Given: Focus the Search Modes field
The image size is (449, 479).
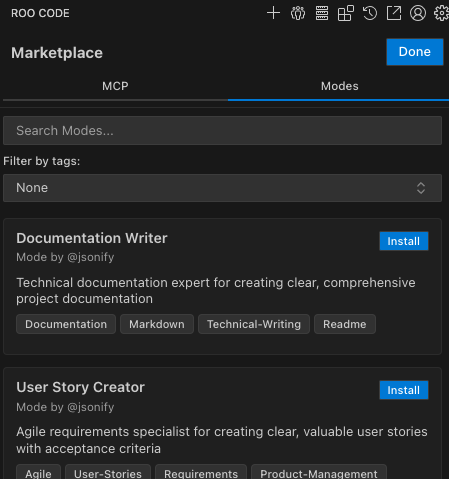Looking at the screenshot, I should point(222,130).
